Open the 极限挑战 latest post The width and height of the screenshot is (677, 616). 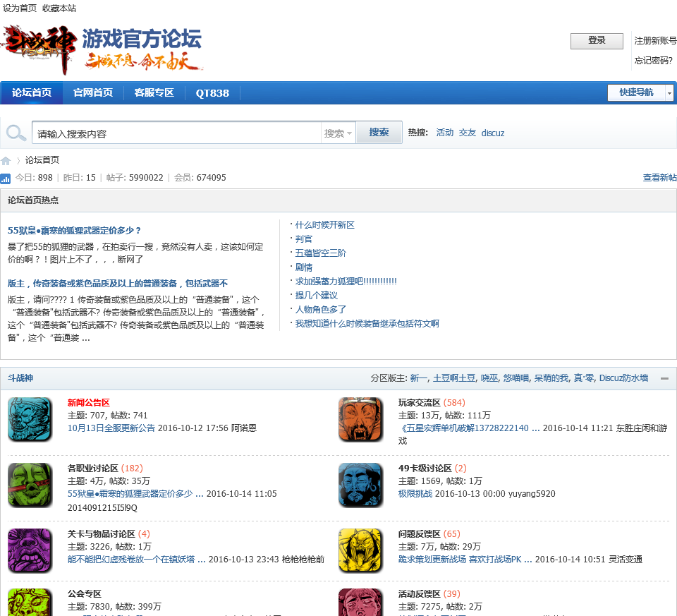[x=415, y=494]
